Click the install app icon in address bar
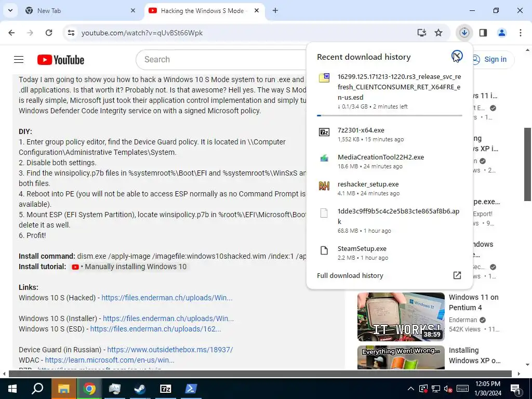Viewport: 532px width, 399px height. coord(421,33)
